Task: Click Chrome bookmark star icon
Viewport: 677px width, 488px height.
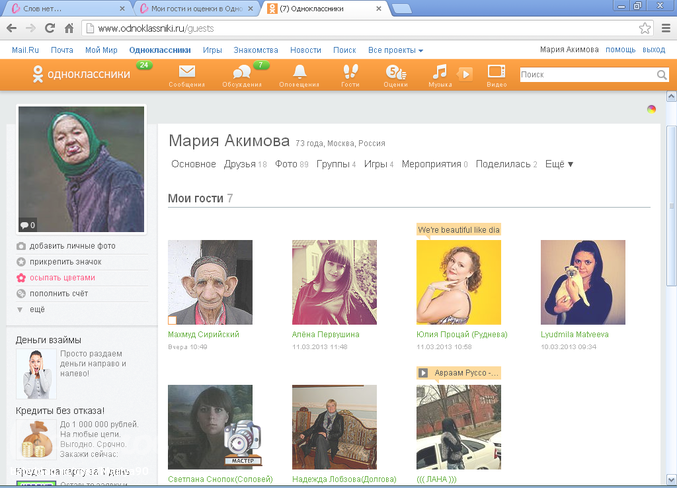Action: click(645, 28)
